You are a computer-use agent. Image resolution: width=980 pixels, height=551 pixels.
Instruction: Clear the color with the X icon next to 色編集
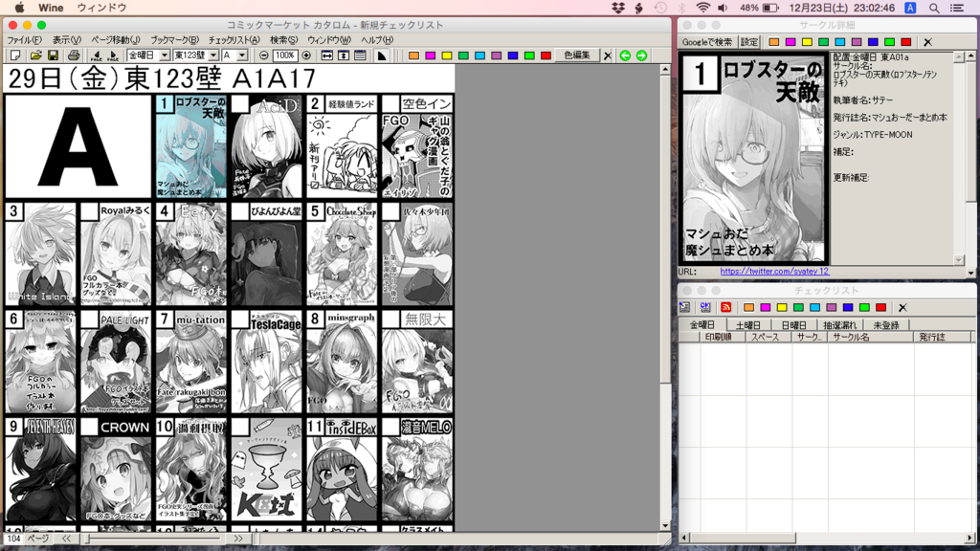[x=608, y=55]
